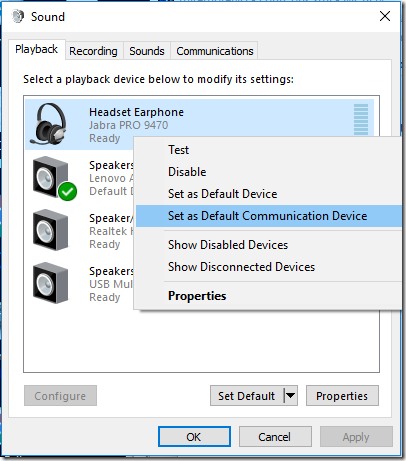Choose Disable in the context menu
This screenshot has height=461, width=406.
268,172
